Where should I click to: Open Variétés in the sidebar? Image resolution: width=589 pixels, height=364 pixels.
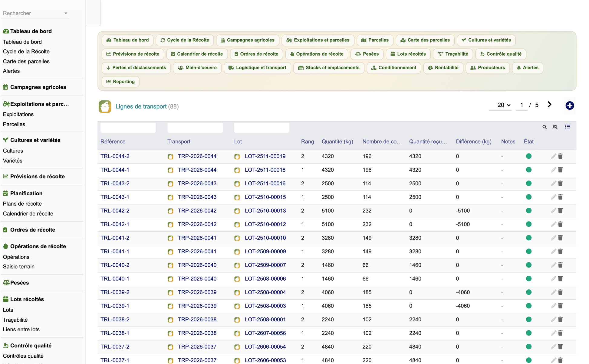click(x=13, y=161)
